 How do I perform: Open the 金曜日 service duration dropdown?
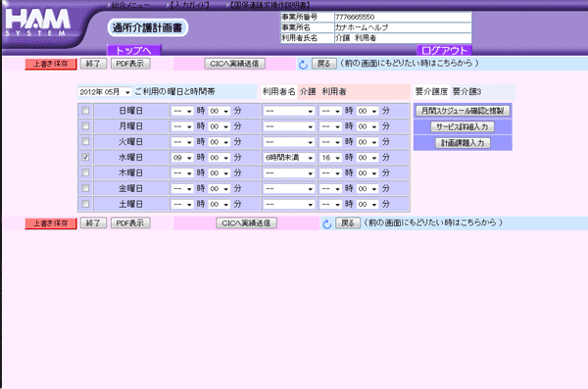[x=289, y=189]
